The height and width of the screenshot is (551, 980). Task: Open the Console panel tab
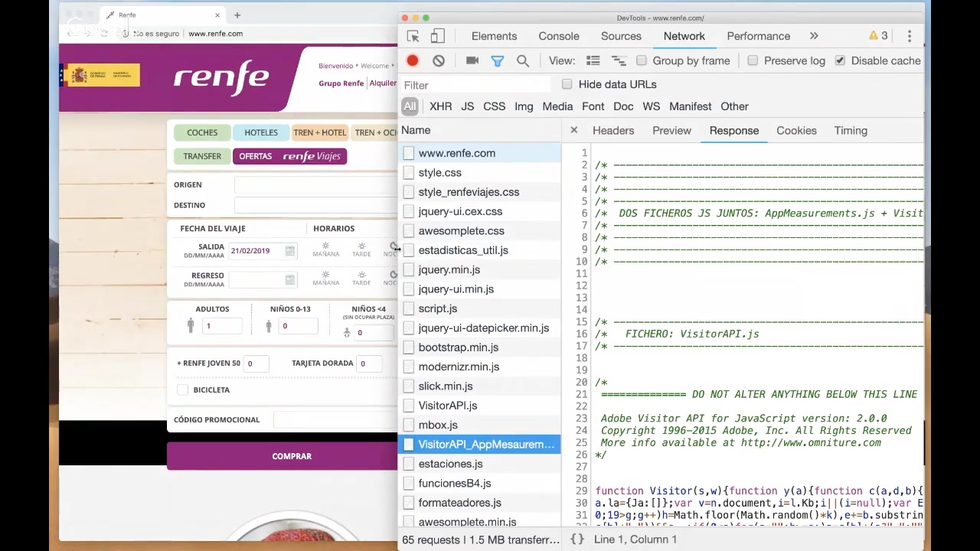(x=559, y=36)
